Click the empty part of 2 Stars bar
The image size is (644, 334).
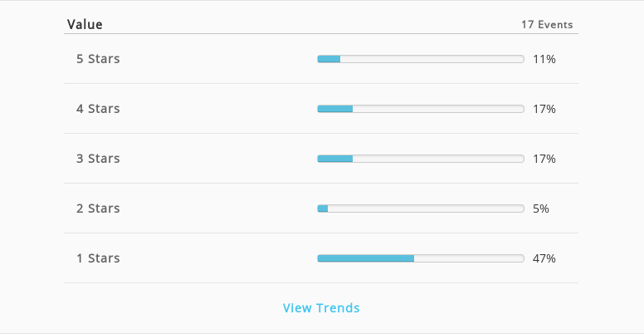(426, 209)
